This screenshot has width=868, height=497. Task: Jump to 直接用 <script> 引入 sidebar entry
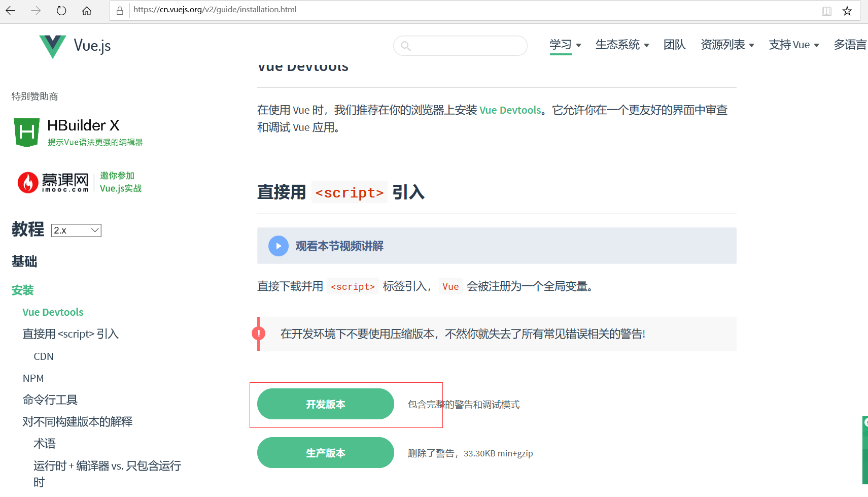tap(71, 334)
